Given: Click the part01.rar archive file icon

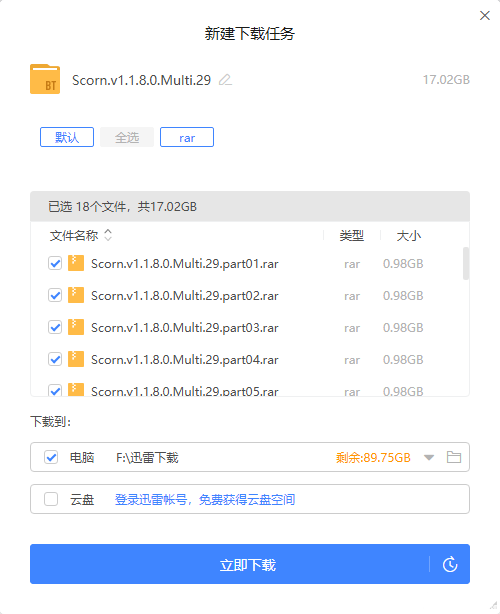Looking at the screenshot, I should 76,263.
